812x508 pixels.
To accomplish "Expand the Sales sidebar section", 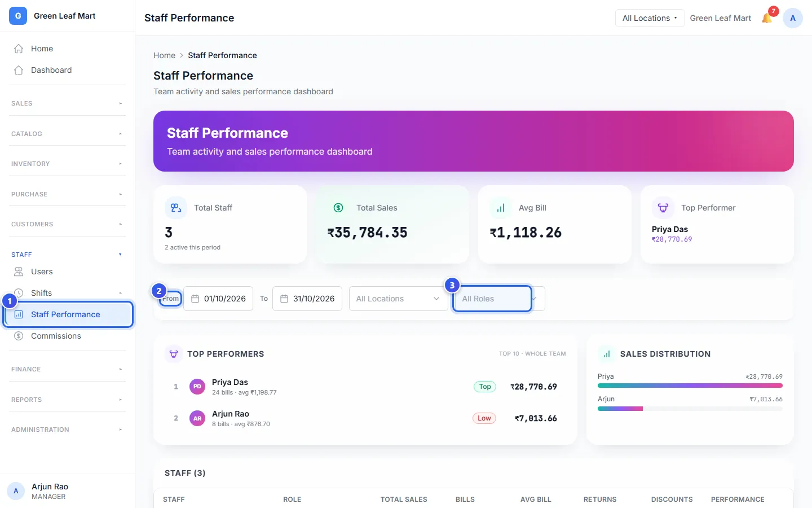I will pyautogui.click(x=67, y=103).
